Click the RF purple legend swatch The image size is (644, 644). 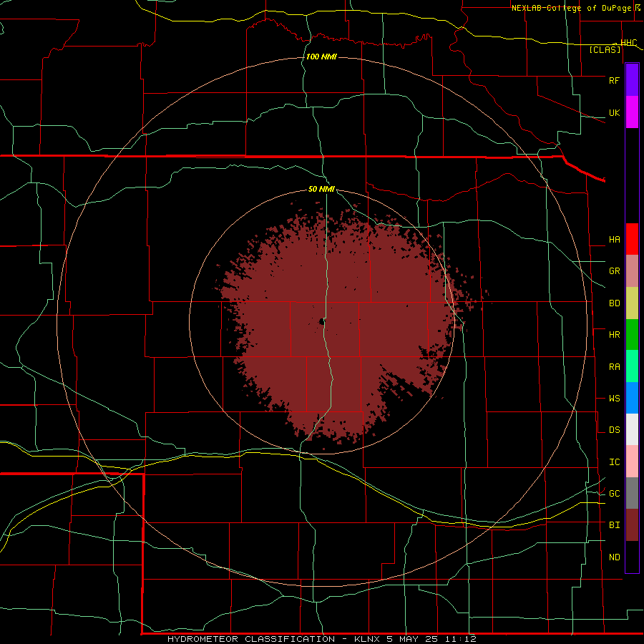point(632,80)
